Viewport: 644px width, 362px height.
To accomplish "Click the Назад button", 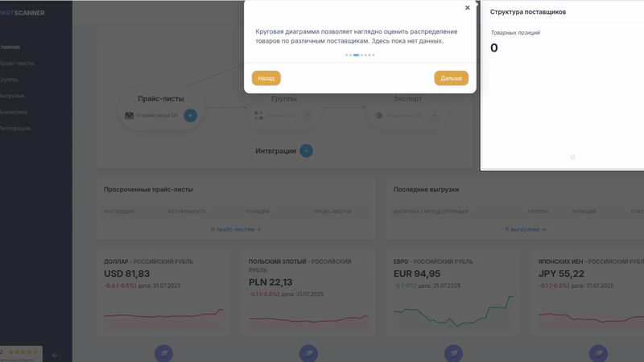I will click(266, 78).
